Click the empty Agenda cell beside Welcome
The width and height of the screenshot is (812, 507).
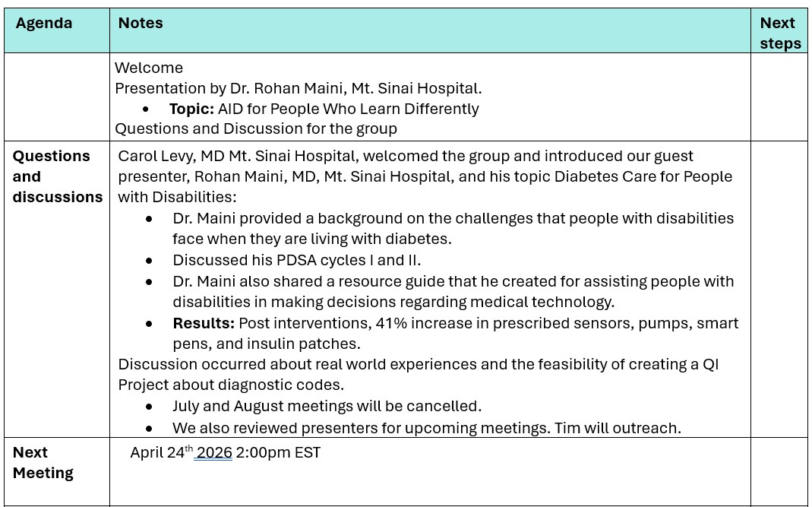[57, 97]
